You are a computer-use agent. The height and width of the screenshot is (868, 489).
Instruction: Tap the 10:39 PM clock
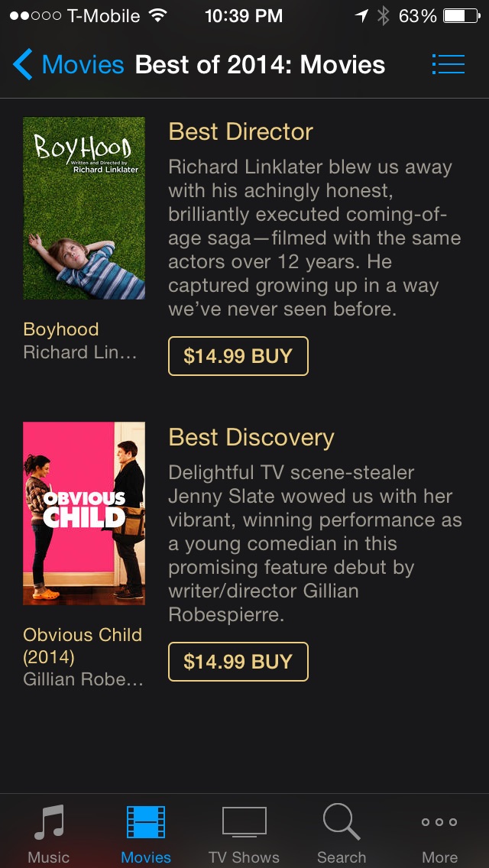coord(244,16)
